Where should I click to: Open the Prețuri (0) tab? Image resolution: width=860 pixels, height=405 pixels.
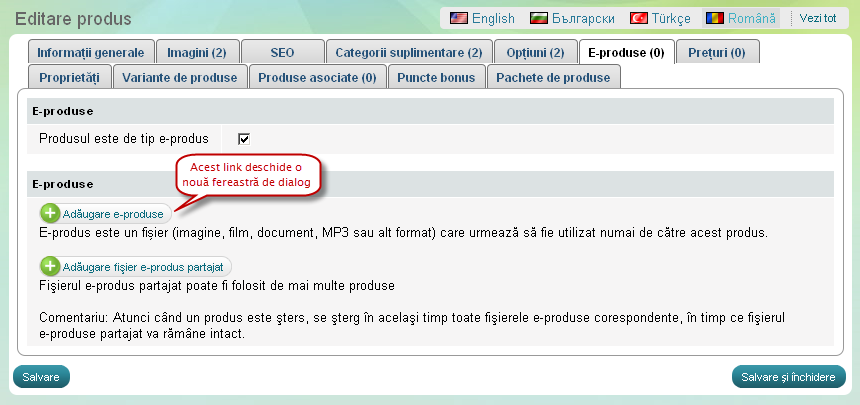pos(717,52)
